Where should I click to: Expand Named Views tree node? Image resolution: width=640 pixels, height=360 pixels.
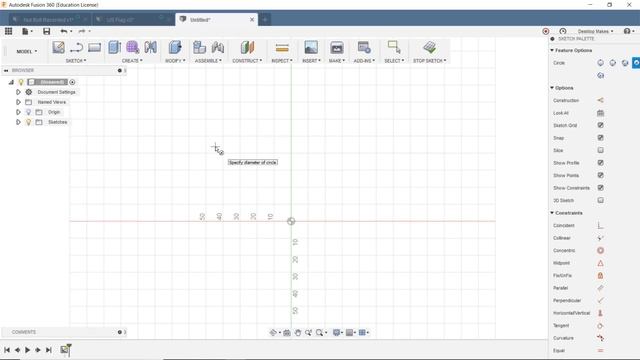[18, 102]
